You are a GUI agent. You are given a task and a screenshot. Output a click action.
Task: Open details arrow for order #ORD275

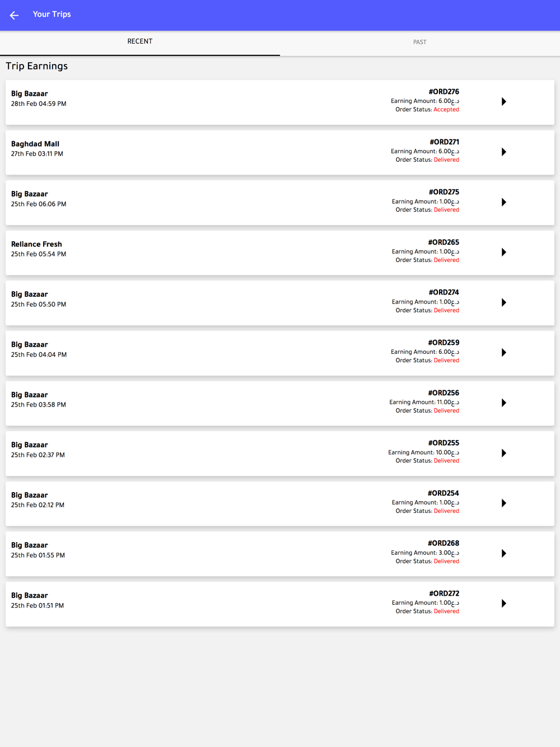504,202
